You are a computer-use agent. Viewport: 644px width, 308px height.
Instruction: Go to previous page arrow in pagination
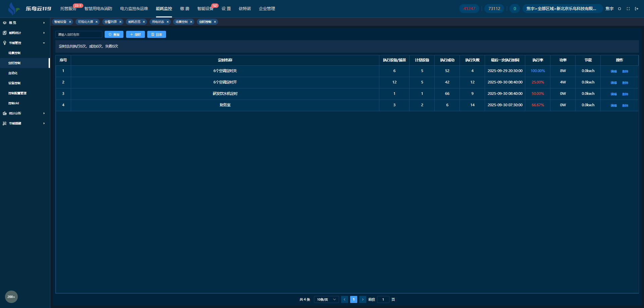tap(344, 299)
